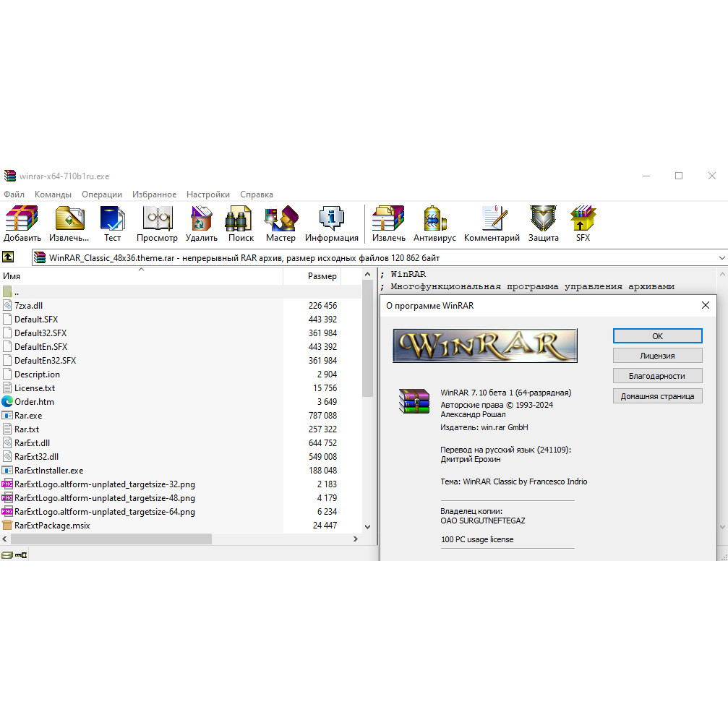Click the parent folder '..' icon
The width and height of the screenshot is (728, 728).
(x=7, y=291)
